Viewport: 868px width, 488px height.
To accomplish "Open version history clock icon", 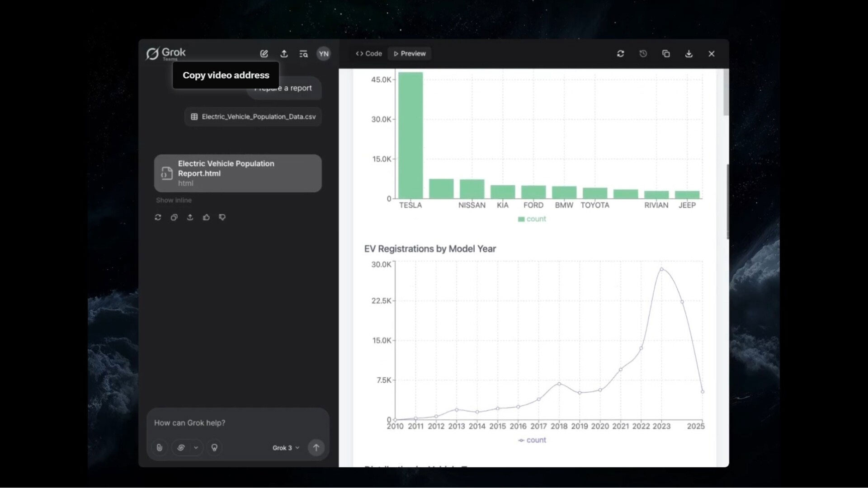I will pos(643,54).
